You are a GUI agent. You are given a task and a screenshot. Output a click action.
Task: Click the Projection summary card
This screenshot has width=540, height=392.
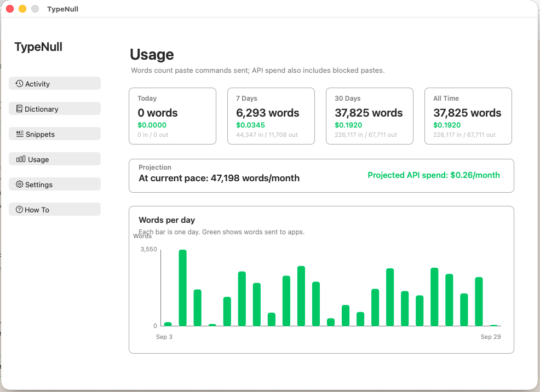(x=321, y=176)
